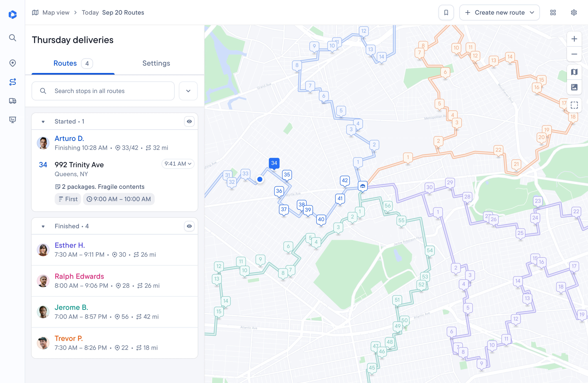Zoom out on the map

[x=574, y=54]
